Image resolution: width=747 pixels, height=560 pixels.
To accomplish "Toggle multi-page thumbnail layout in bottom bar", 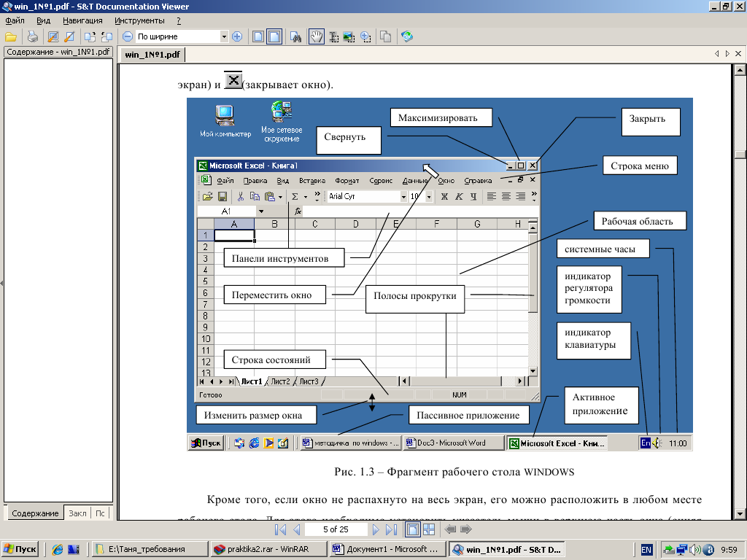I will point(429,529).
